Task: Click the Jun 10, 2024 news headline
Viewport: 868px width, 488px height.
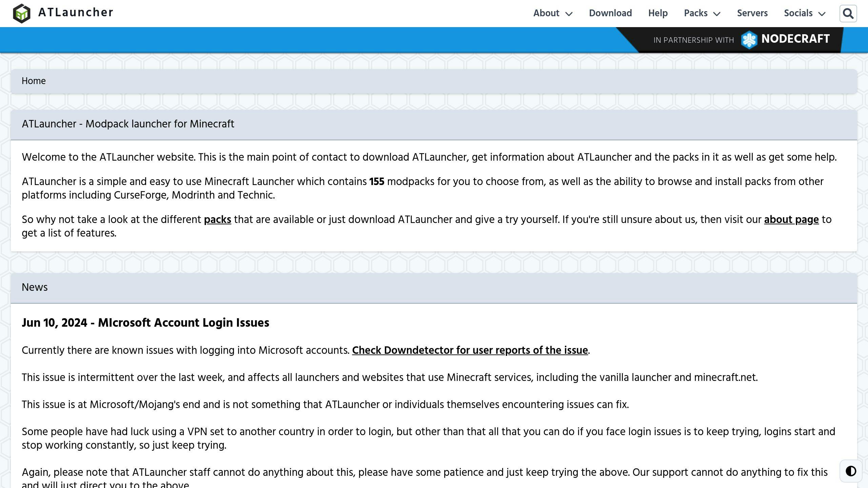Action: coord(145,323)
